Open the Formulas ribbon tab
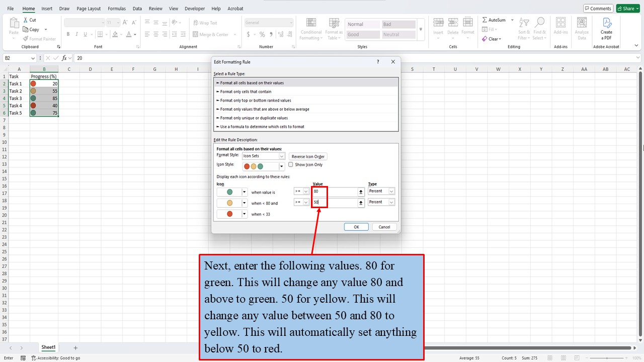 click(117, 9)
